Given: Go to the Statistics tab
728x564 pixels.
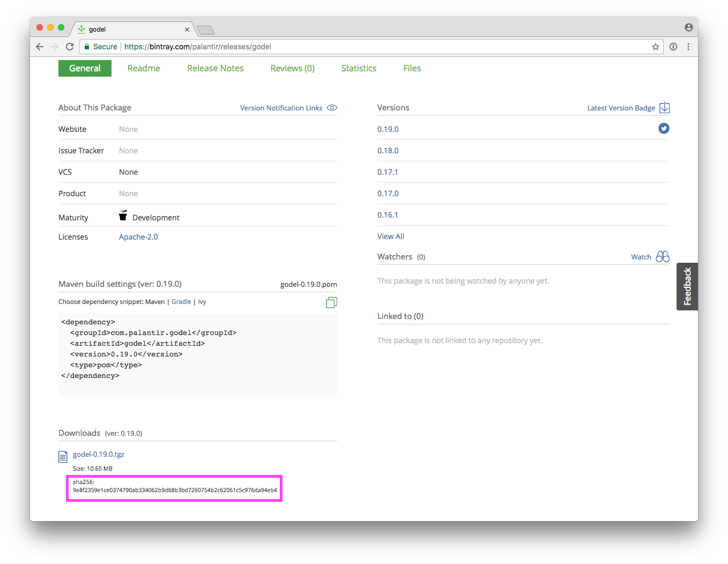Looking at the screenshot, I should point(359,68).
